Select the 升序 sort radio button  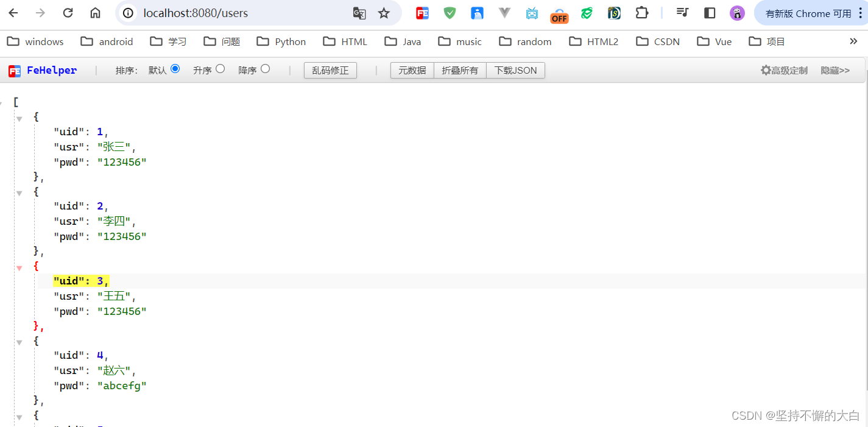click(222, 69)
